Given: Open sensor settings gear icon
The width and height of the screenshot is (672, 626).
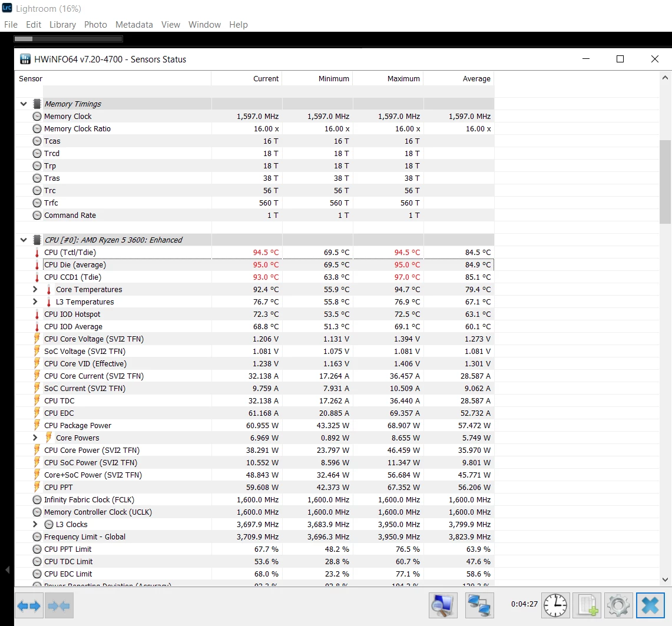Looking at the screenshot, I should coord(618,605).
